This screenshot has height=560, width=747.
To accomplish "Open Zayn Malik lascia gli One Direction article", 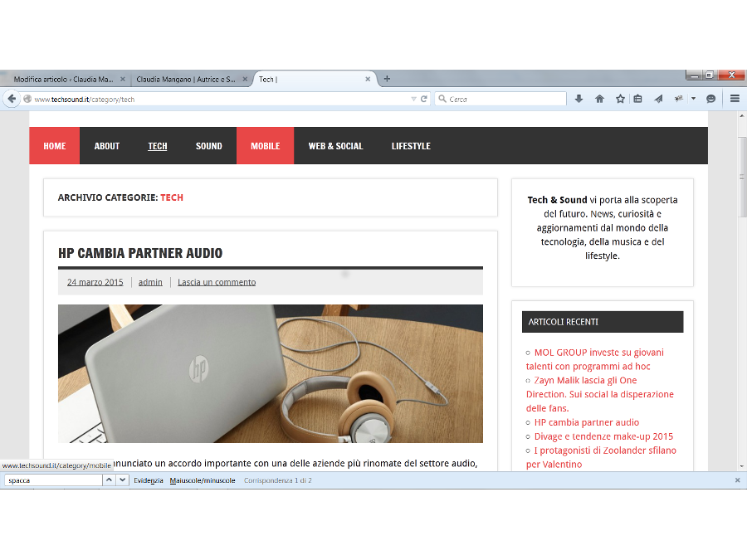I will (x=600, y=394).
